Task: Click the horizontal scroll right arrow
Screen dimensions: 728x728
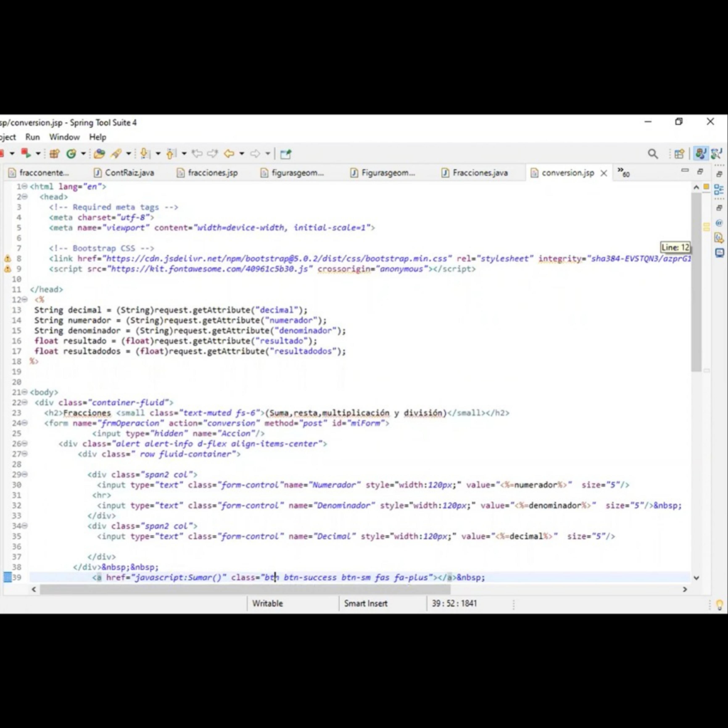Action: click(x=685, y=589)
